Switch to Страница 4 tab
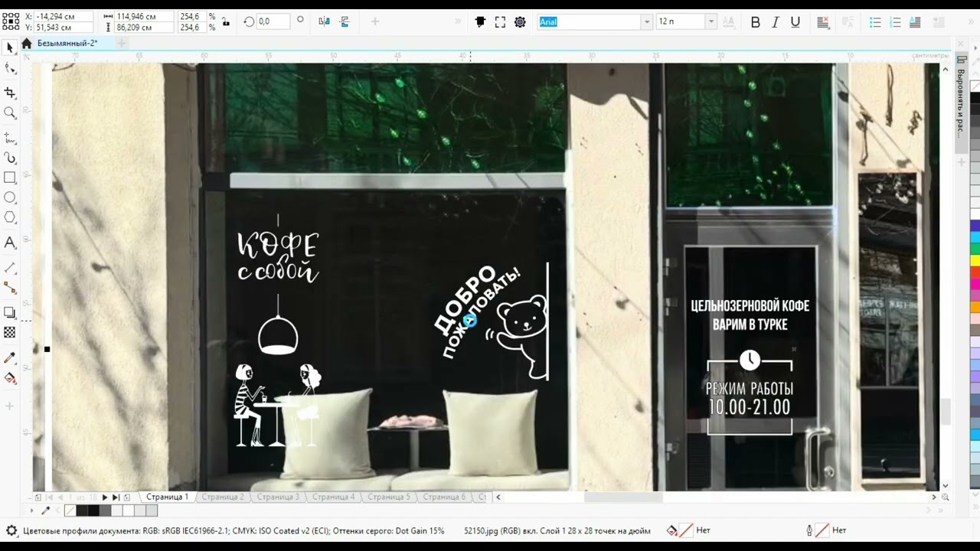 333,497
